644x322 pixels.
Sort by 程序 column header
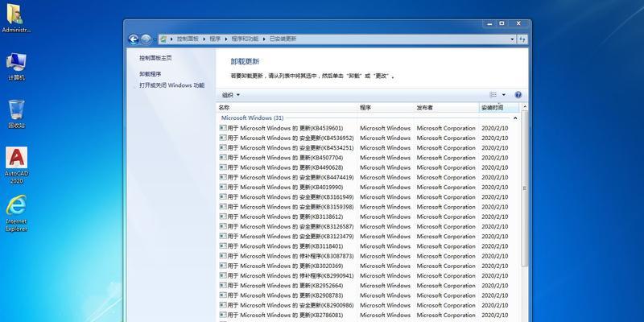point(386,108)
